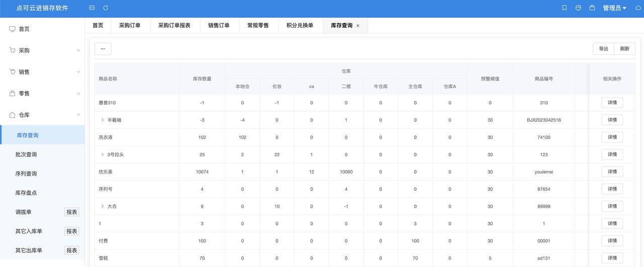
Task: Click the printer icon in the header
Action: 579,8
